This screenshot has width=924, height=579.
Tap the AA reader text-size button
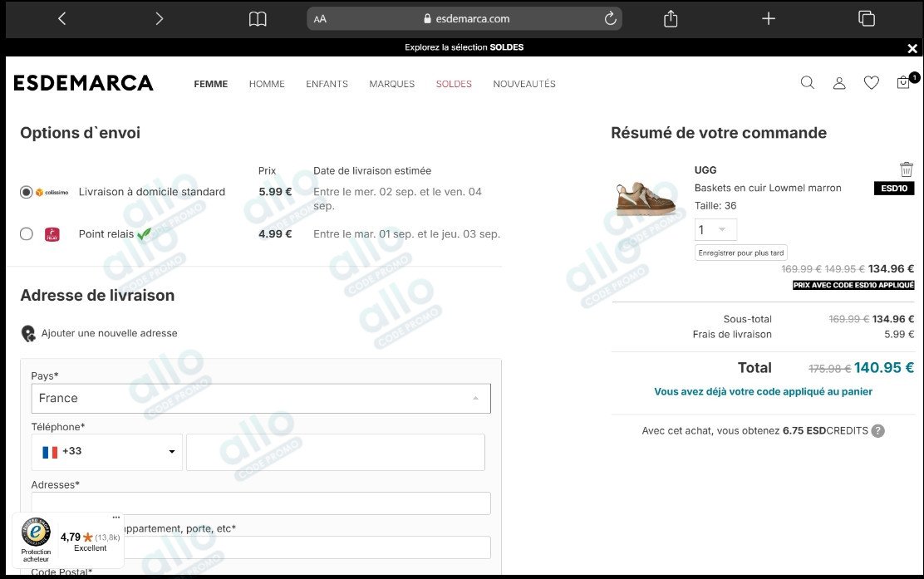320,19
